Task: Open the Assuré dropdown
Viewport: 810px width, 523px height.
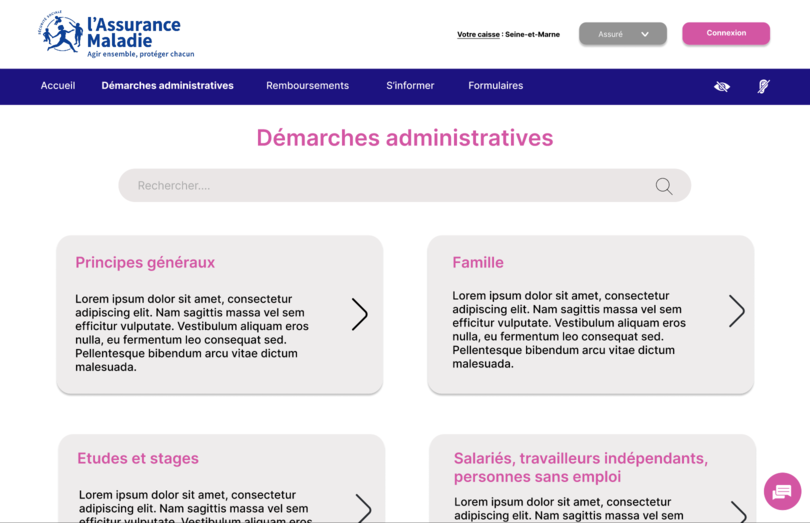Action: (622, 34)
